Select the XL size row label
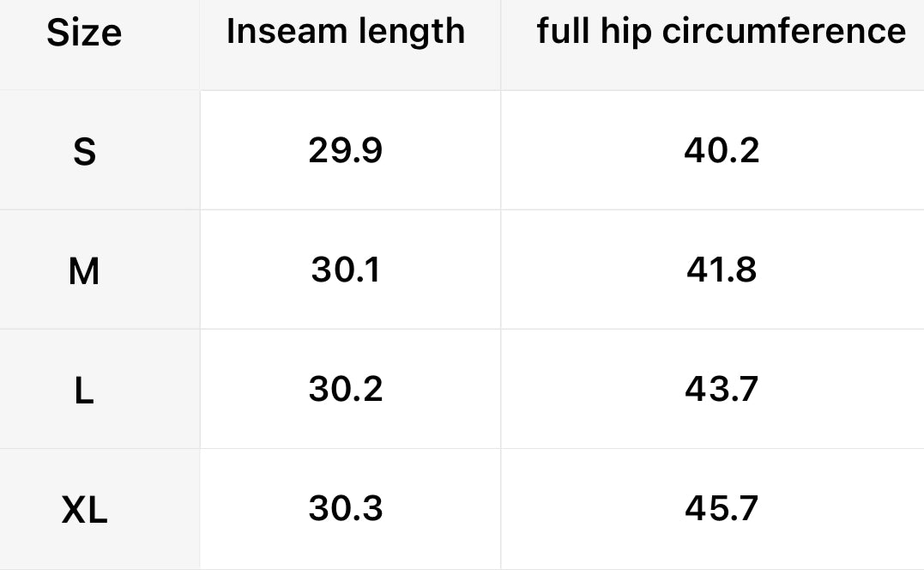 pyautogui.click(x=84, y=512)
